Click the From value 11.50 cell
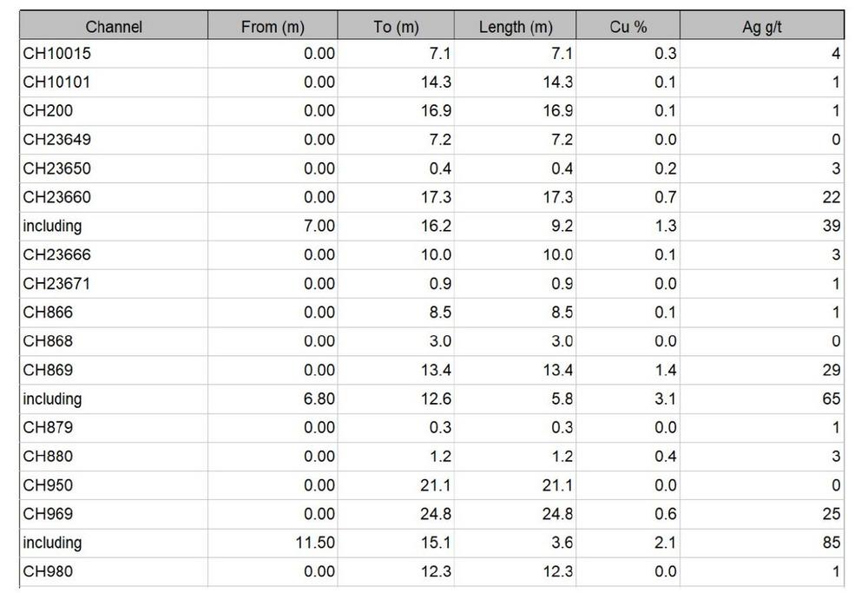Image resolution: width=868 pixels, height=593 pixels. point(273,544)
